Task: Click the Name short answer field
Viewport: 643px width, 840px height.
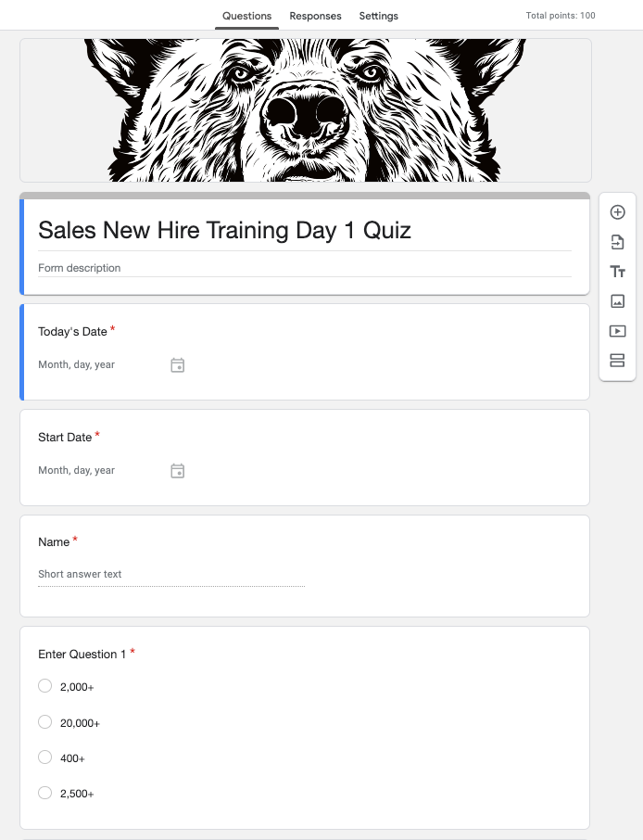Action: click(x=171, y=575)
